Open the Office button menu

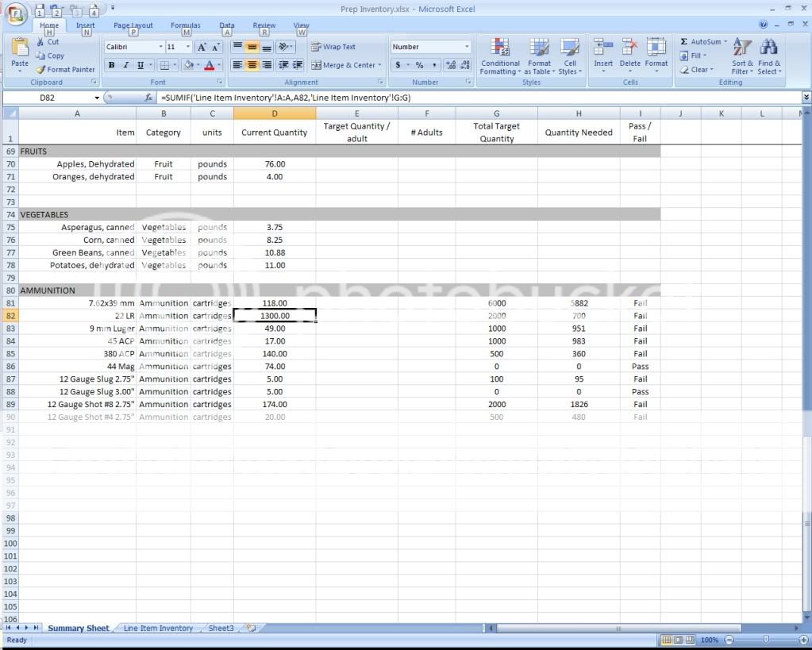pos(17,13)
